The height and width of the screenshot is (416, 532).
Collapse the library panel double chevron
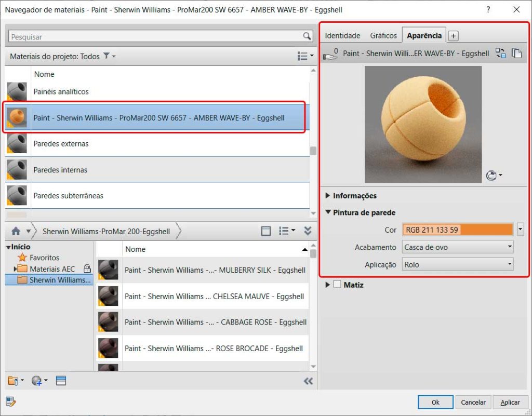308,231
